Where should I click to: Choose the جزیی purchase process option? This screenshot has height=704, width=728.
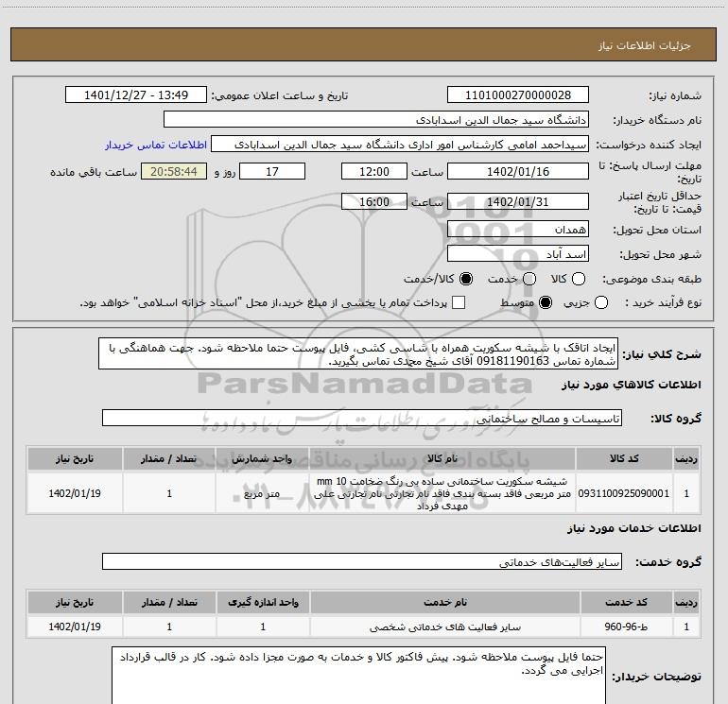click(601, 303)
